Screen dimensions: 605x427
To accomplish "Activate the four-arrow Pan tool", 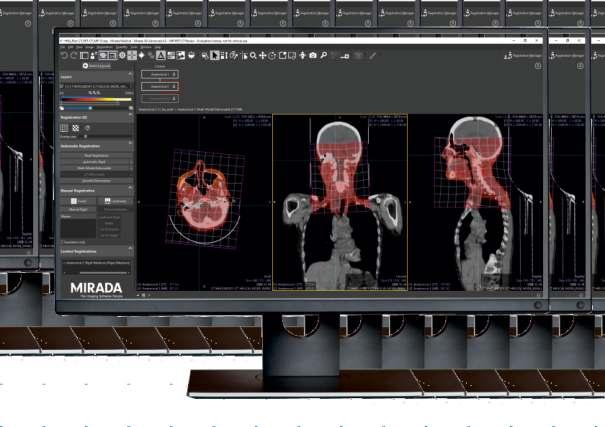I will tap(262, 56).
